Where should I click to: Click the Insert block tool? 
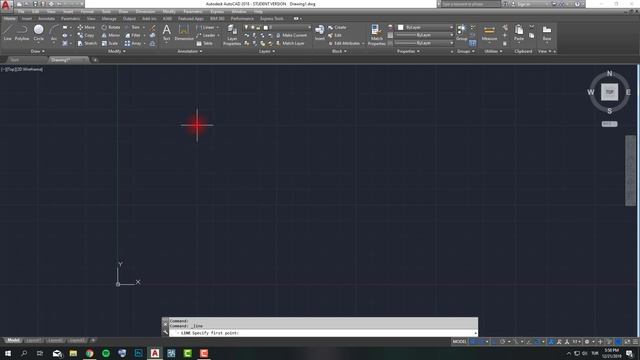[320, 32]
